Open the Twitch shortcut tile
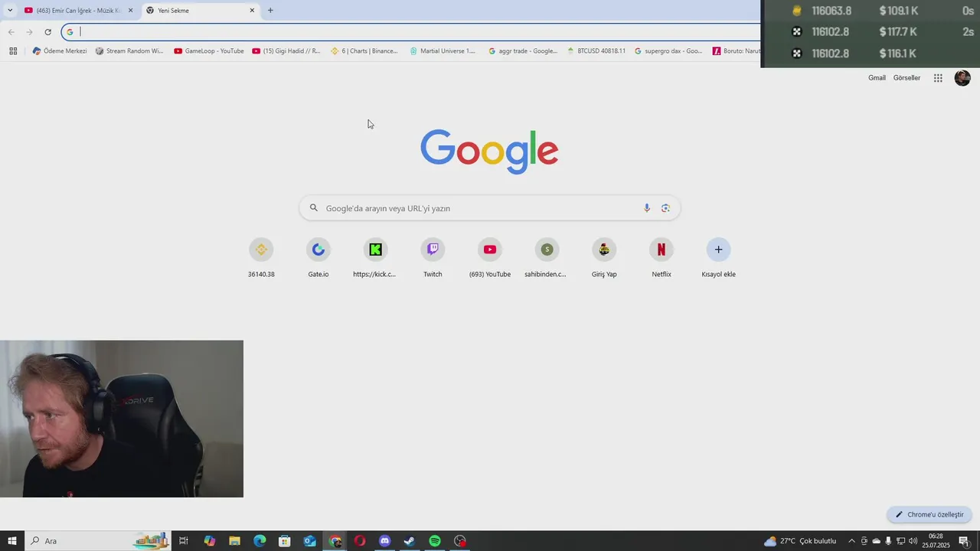The width and height of the screenshot is (980, 551). (x=433, y=258)
